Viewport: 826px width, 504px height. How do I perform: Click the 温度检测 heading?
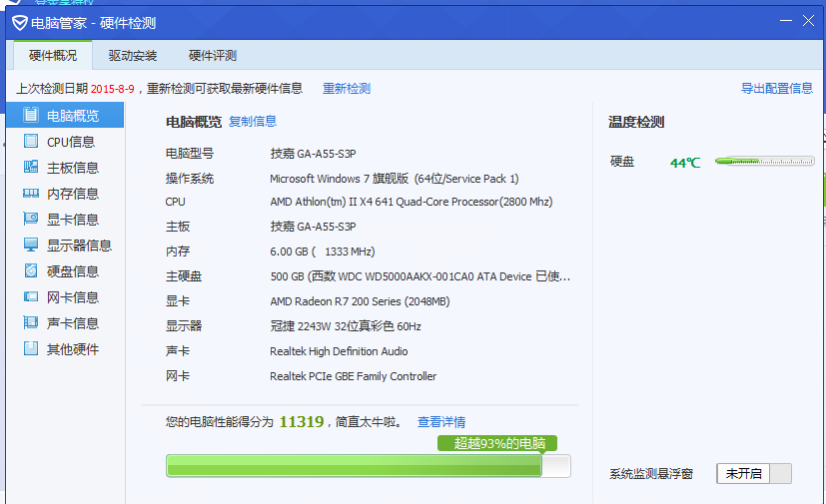636,122
